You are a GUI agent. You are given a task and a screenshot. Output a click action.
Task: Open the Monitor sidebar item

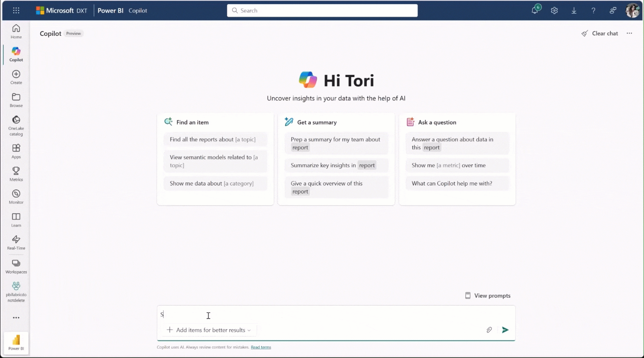[16, 197]
